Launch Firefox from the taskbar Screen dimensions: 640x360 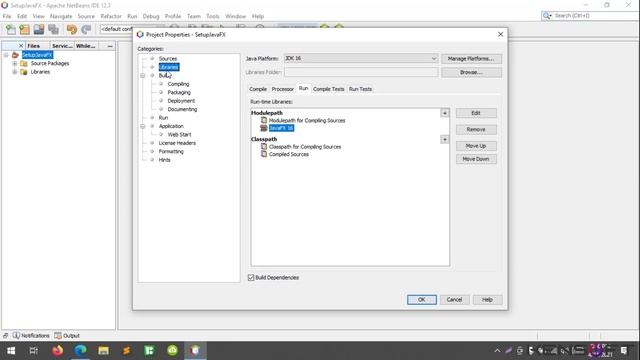pyautogui.click(x=58, y=351)
